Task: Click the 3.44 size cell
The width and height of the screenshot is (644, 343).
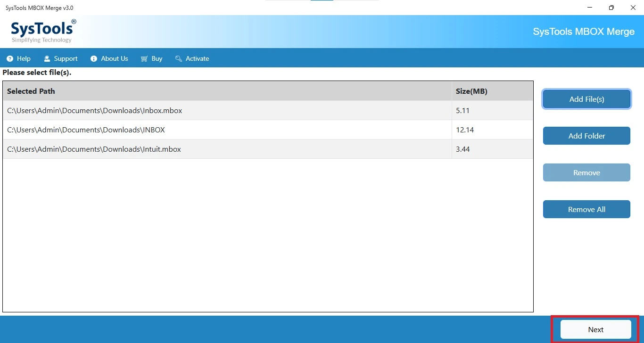Action: tap(492, 149)
